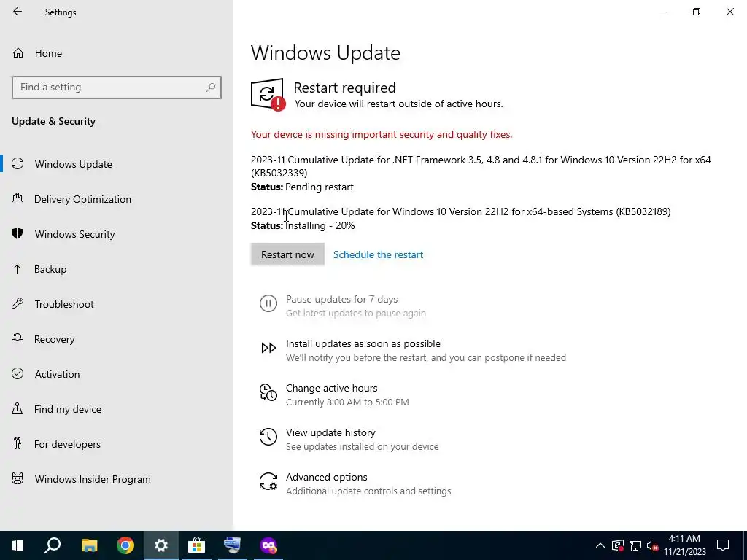Click the Advanced options gear-arrows icon
747x560 pixels.
[268, 481]
